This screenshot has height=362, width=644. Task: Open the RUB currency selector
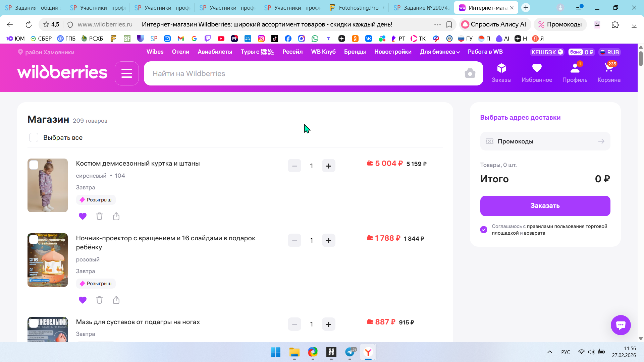[609, 52]
